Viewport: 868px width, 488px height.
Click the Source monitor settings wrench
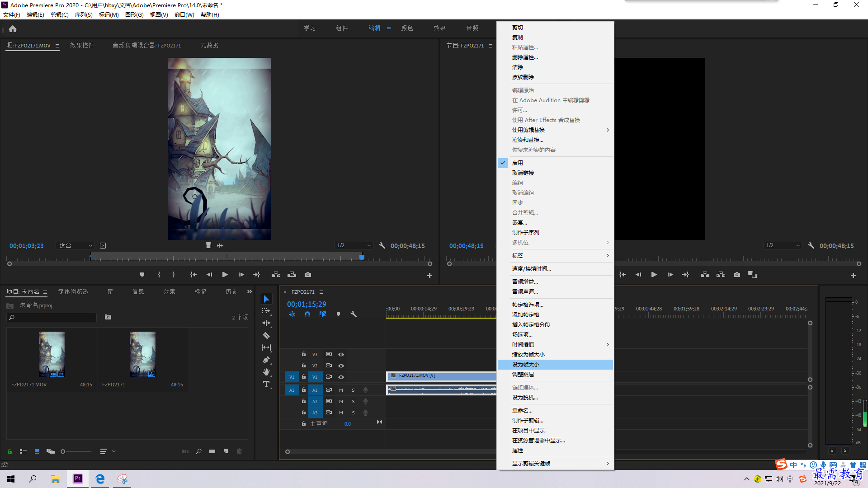tap(382, 245)
